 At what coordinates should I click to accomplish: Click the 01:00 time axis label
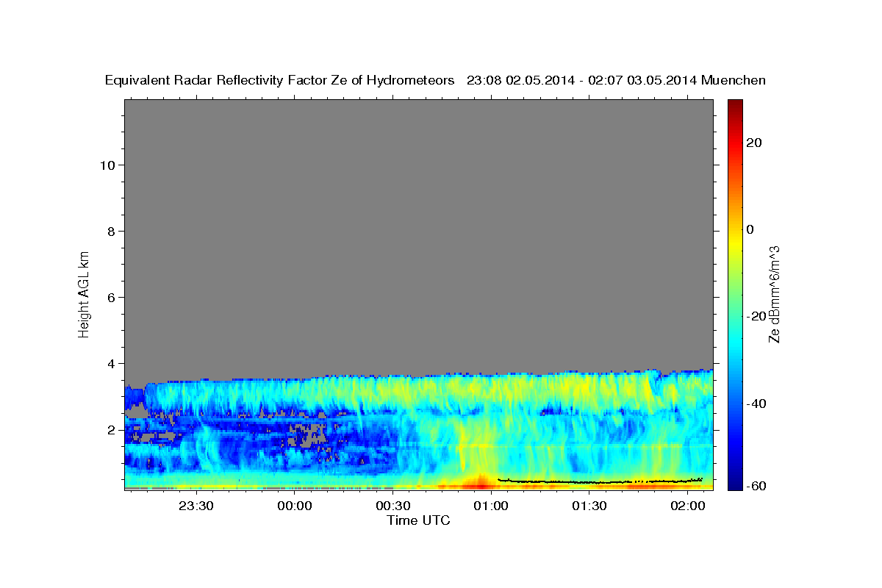pos(491,506)
